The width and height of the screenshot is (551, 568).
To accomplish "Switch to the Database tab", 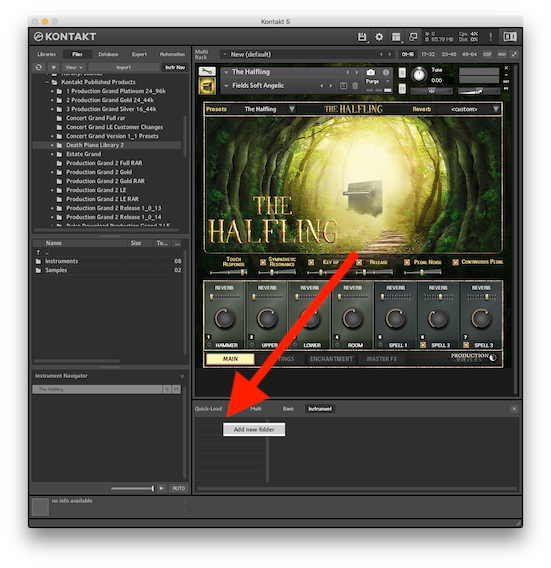I will pos(108,54).
